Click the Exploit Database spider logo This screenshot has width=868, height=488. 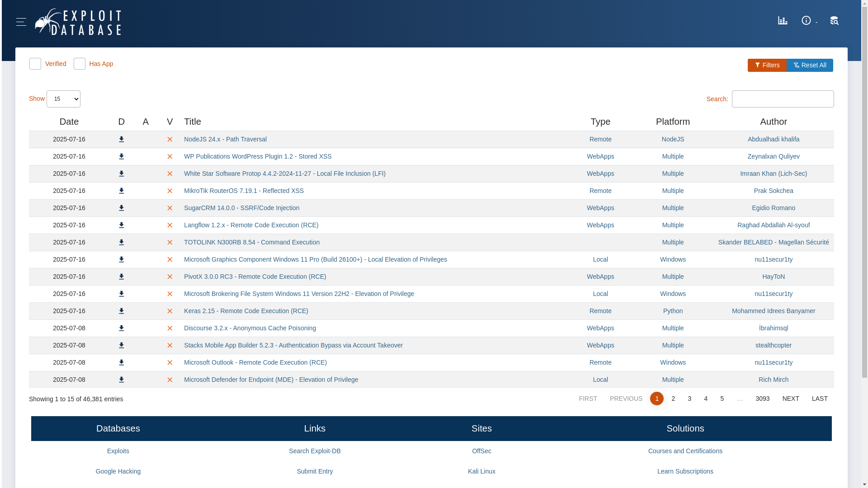(78, 22)
